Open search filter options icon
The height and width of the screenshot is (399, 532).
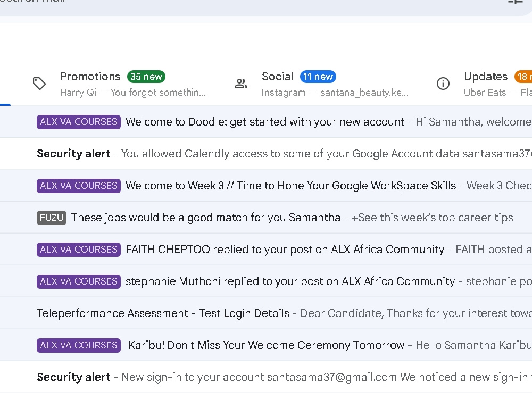tap(516, 2)
